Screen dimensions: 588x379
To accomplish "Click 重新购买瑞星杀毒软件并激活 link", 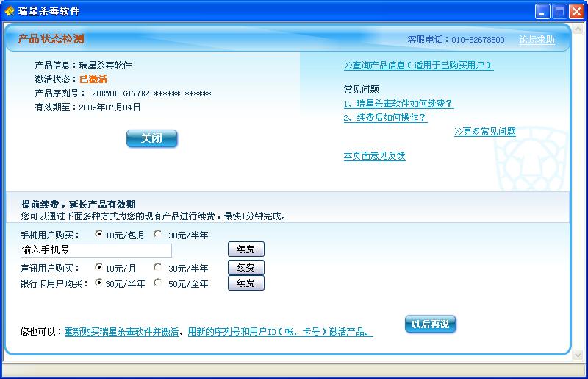I will [122, 332].
